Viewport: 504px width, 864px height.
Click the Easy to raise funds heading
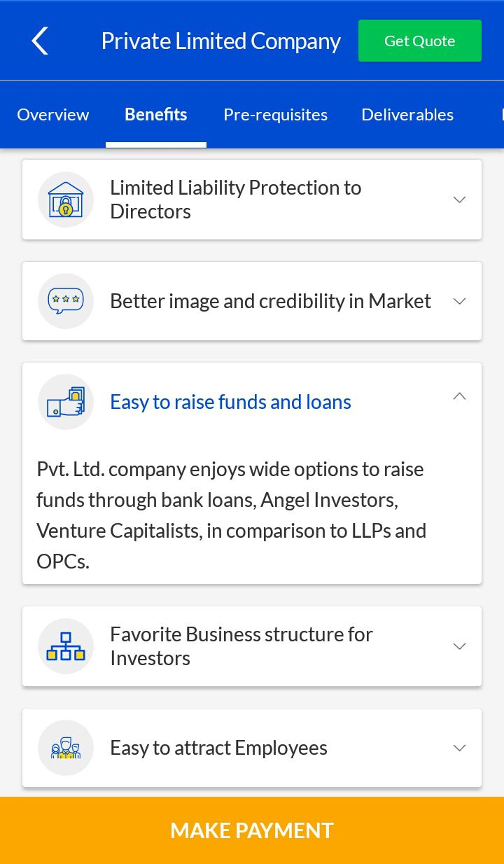pyautogui.click(x=230, y=402)
